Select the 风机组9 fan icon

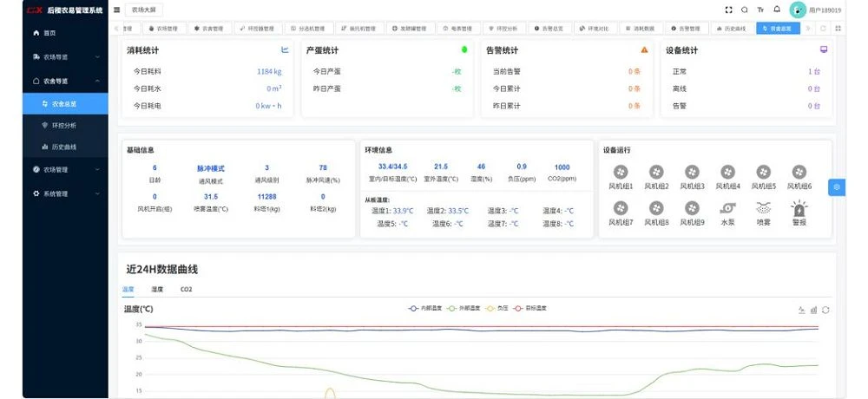tap(692, 208)
